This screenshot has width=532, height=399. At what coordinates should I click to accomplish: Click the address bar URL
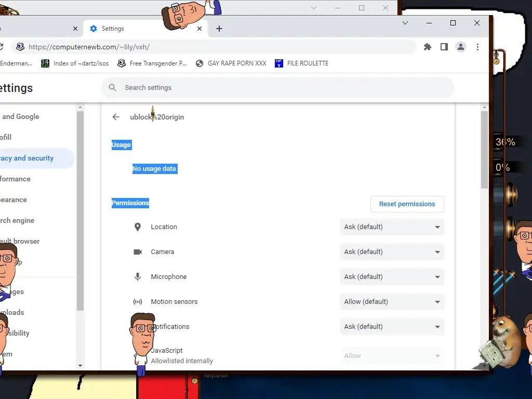(x=89, y=47)
